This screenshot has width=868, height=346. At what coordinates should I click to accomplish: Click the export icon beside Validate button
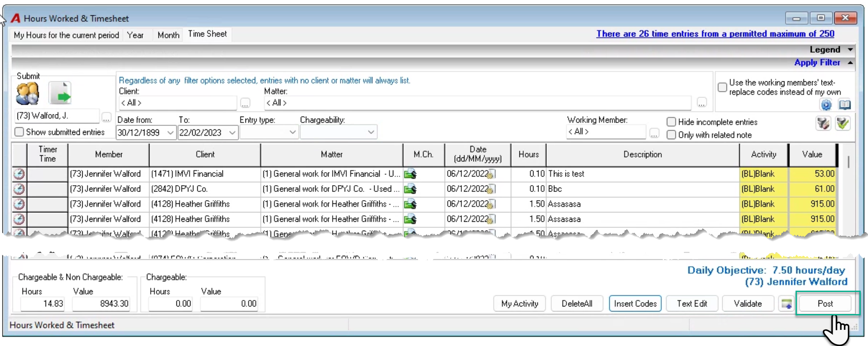[x=786, y=304]
